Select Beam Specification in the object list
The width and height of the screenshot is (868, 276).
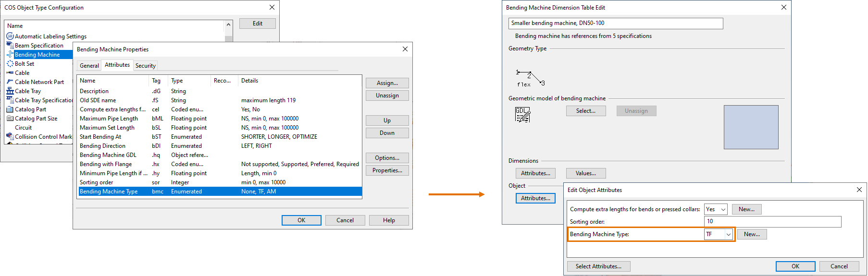(x=39, y=46)
